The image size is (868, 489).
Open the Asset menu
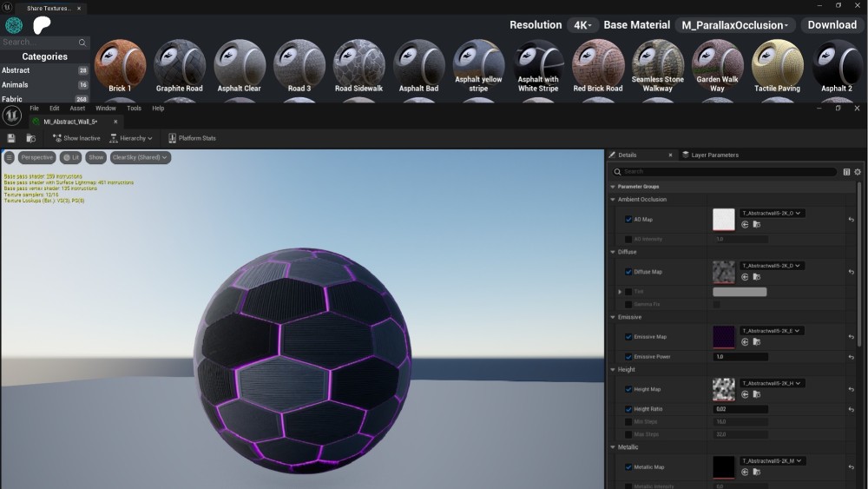click(77, 109)
